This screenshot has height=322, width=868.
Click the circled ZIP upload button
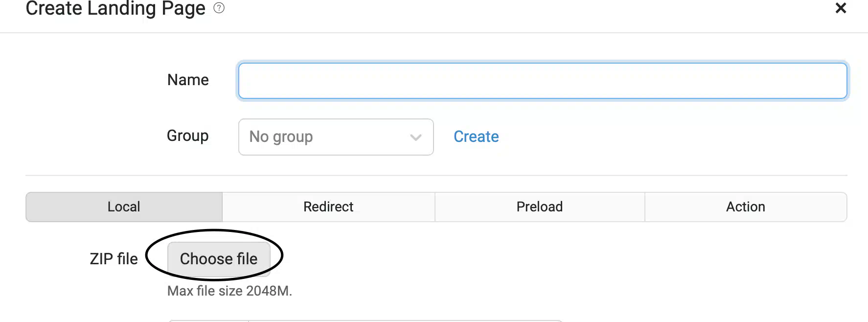(x=219, y=259)
